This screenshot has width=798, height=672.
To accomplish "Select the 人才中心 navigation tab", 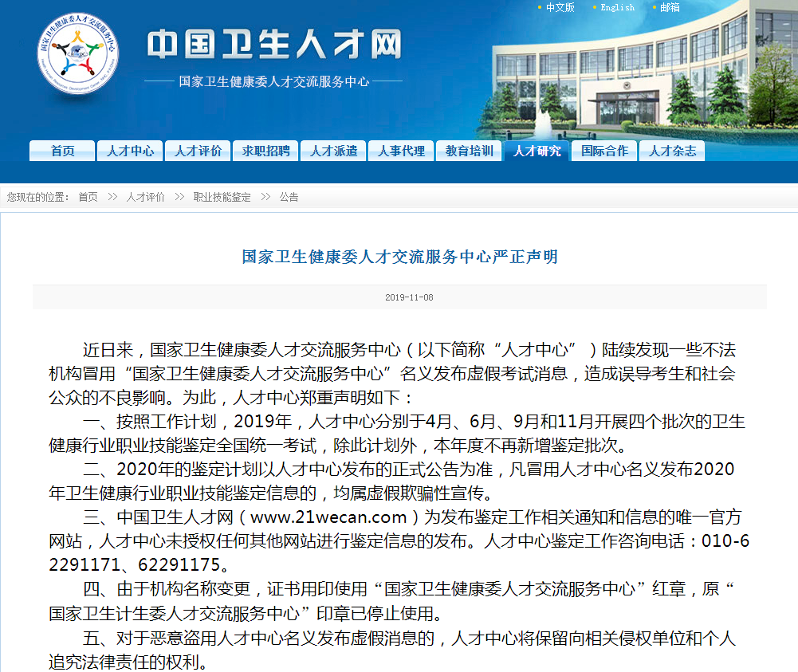I will click(130, 151).
